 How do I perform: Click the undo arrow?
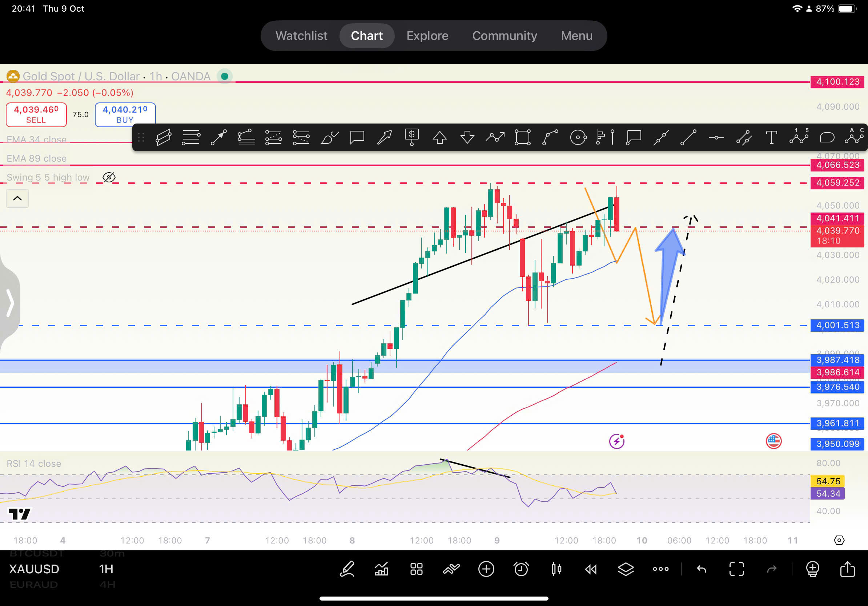click(x=701, y=569)
